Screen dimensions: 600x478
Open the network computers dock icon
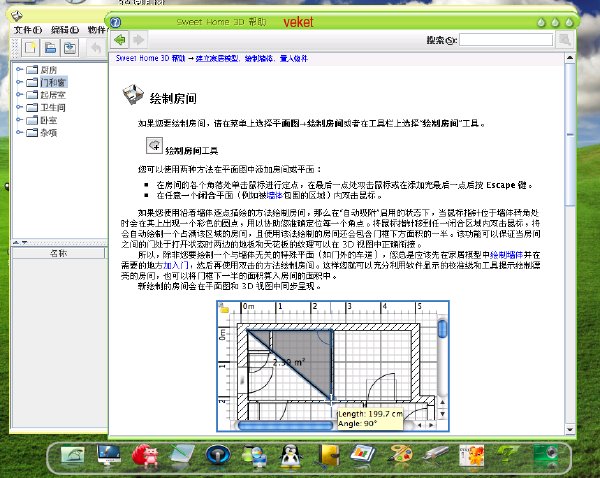[x=254, y=455]
